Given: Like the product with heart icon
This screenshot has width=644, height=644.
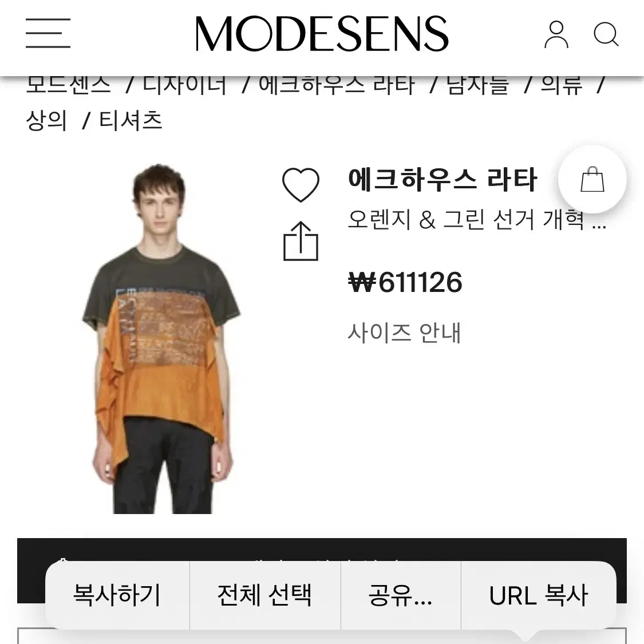Looking at the screenshot, I should tap(301, 184).
